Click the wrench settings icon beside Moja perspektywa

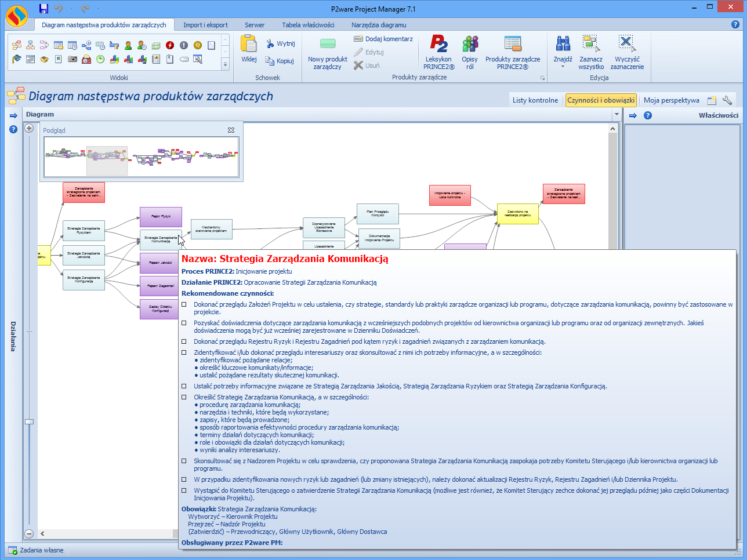click(727, 100)
